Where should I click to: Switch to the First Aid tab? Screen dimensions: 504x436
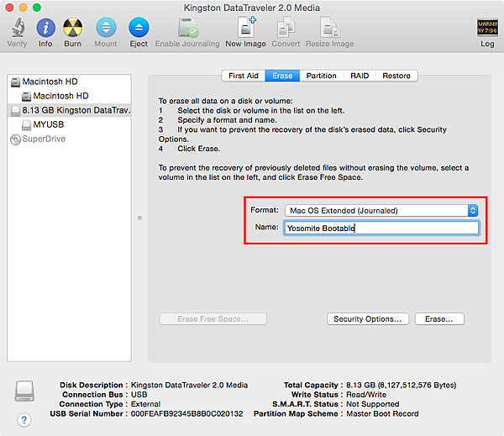click(x=244, y=76)
